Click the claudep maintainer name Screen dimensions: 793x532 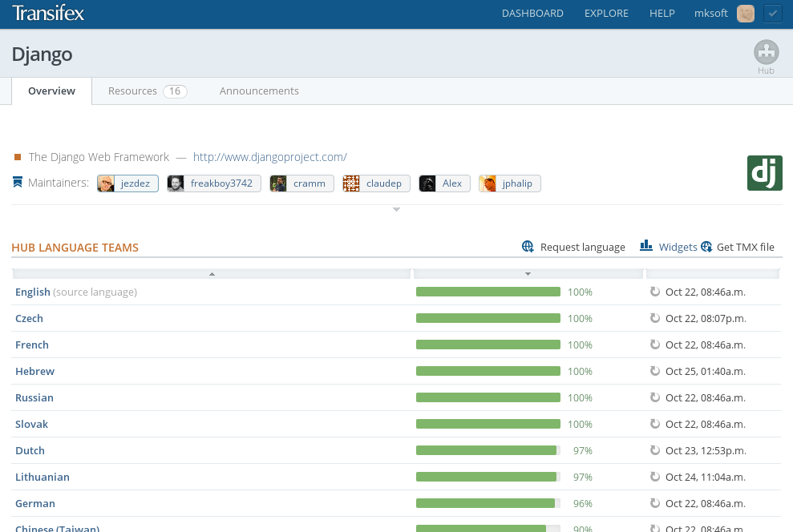pos(384,183)
